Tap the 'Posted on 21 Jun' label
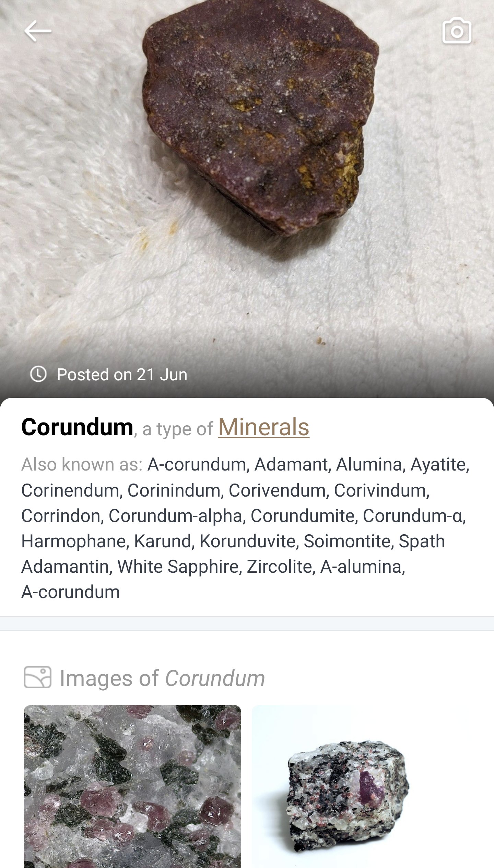The image size is (494, 868). [x=122, y=374]
